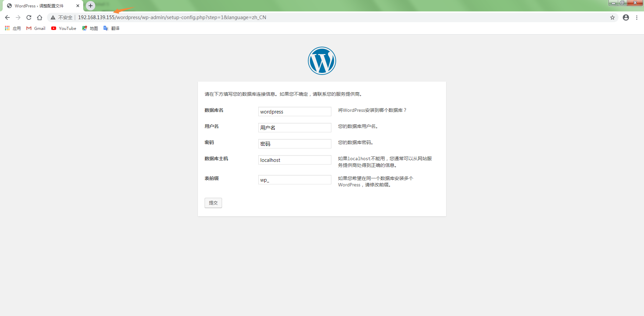Click the 不安全 security warning icon
This screenshot has width=644, height=316.
(x=53, y=17)
